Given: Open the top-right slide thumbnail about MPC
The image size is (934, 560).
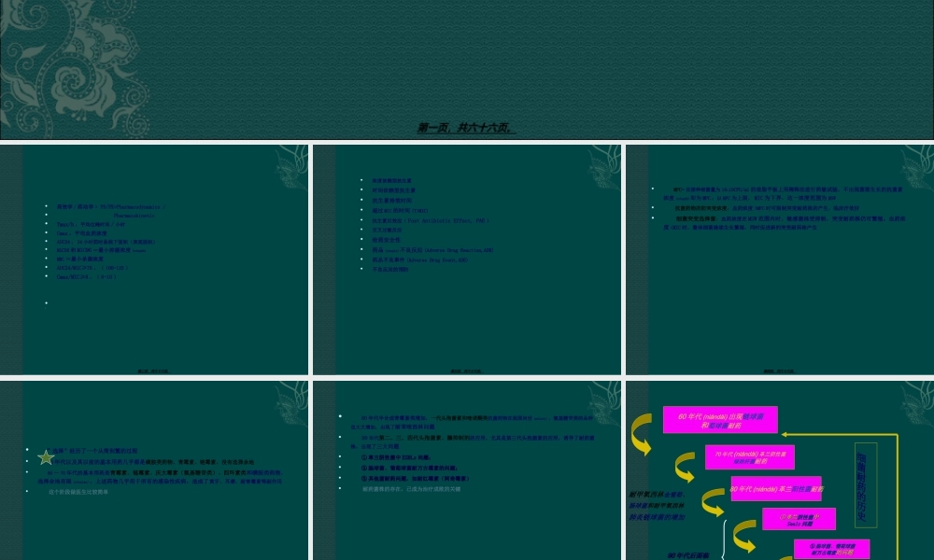Looking at the screenshot, I should point(779,260).
